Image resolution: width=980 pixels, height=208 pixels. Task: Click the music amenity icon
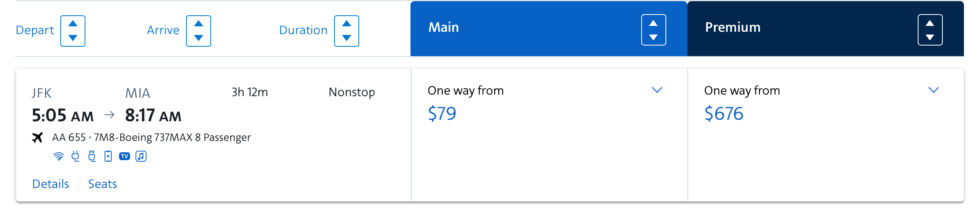tap(141, 157)
